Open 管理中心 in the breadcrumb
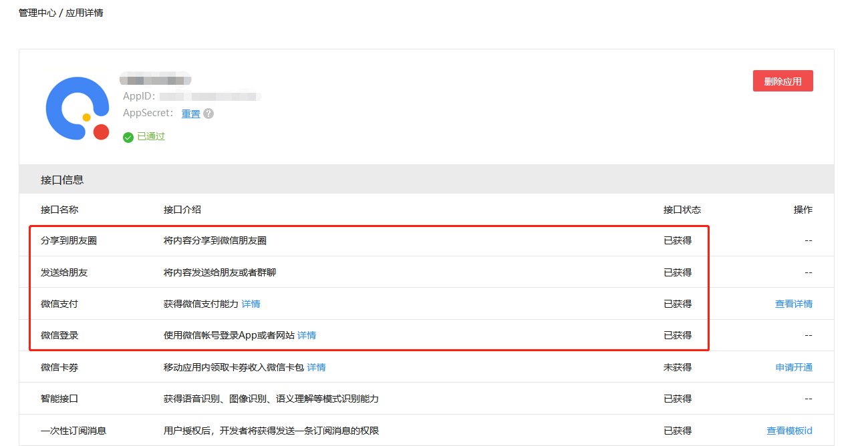The width and height of the screenshot is (868, 446). [37, 13]
